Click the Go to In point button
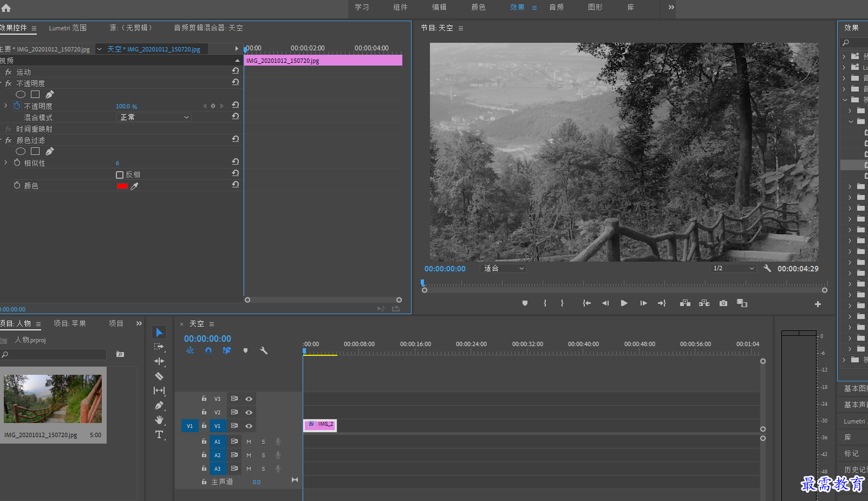 pos(586,303)
